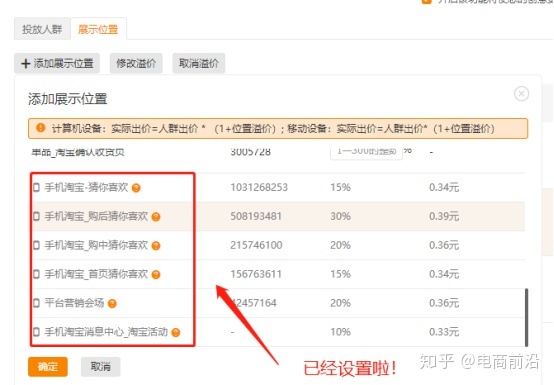This screenshot has height=385, width=554.
Task: Select the value 156763611
Action: click(256, 274)
